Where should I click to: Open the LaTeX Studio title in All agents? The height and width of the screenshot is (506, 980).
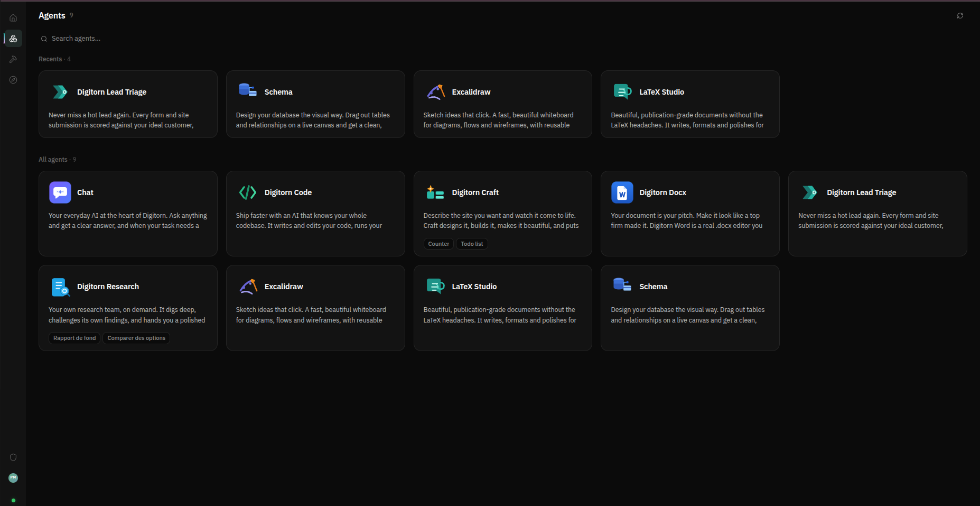pos(474,287)
